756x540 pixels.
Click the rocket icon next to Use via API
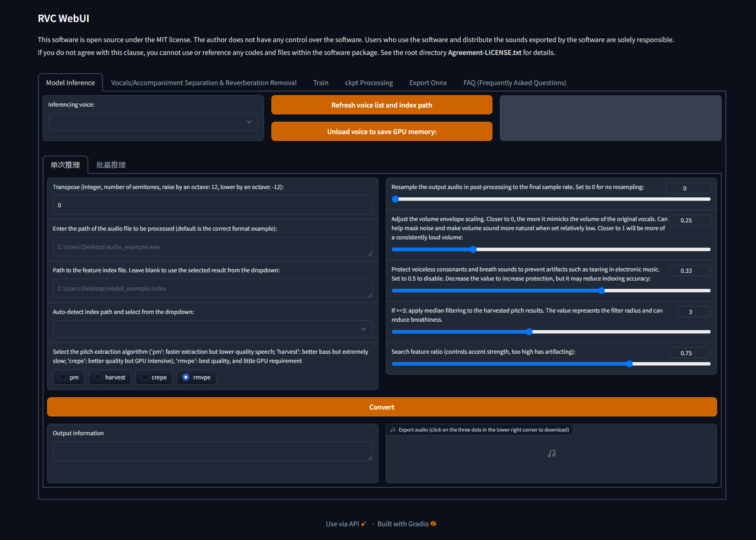(364, 524)
